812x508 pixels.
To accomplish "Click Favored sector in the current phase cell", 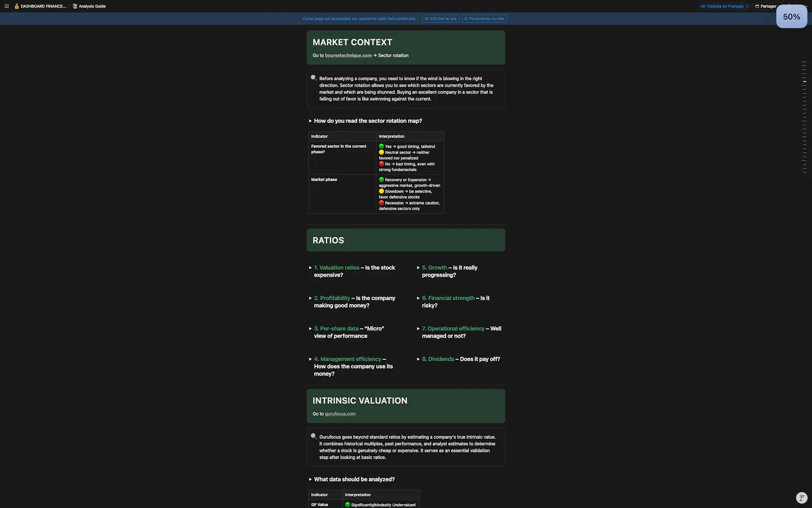I will tap(342, 158).
